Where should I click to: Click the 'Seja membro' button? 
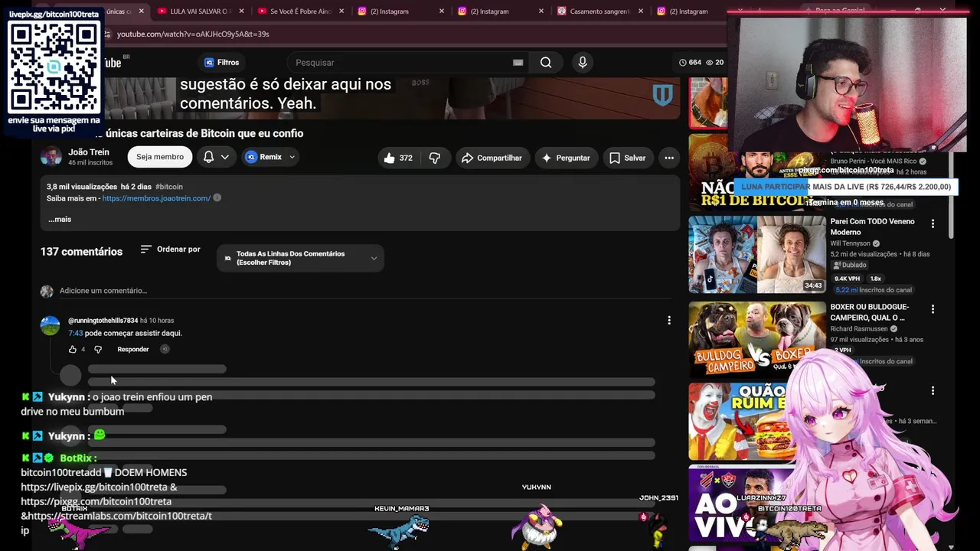point(160,157)
